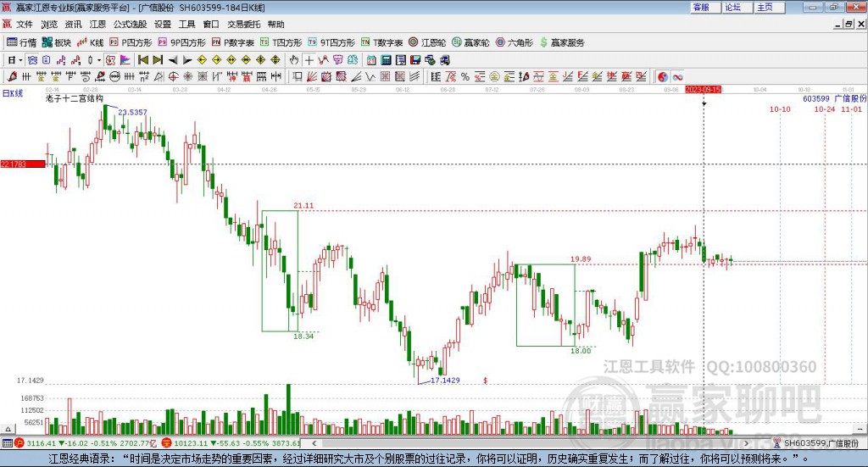Toggle the blue infinity symbol button
868x467 pixels.
point(677,77)
